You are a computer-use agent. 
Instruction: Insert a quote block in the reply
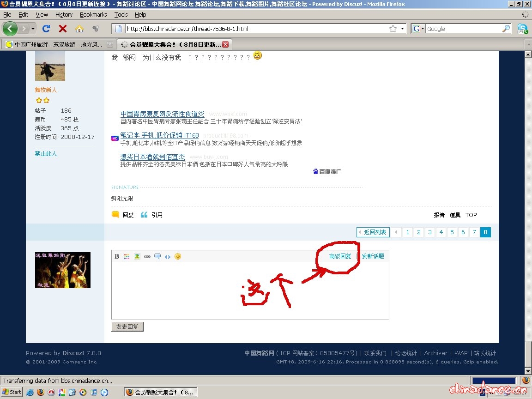157,256
